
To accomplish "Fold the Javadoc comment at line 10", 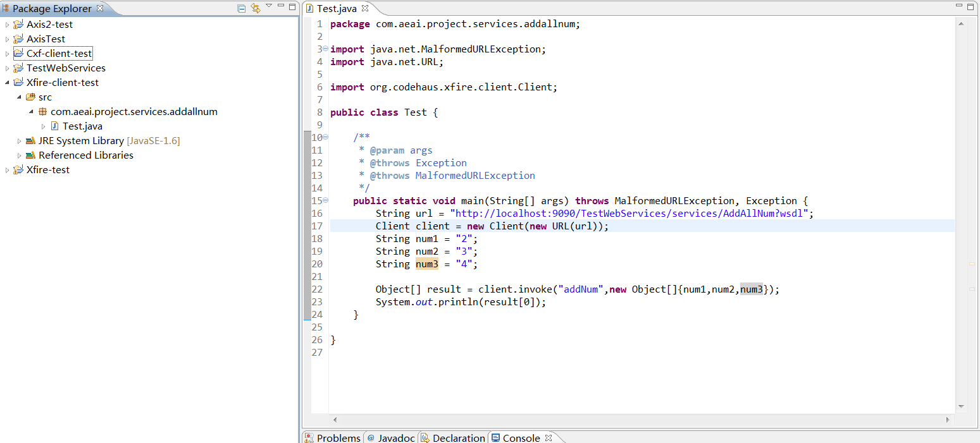I will pyautogui.click(x=325, y=137).
